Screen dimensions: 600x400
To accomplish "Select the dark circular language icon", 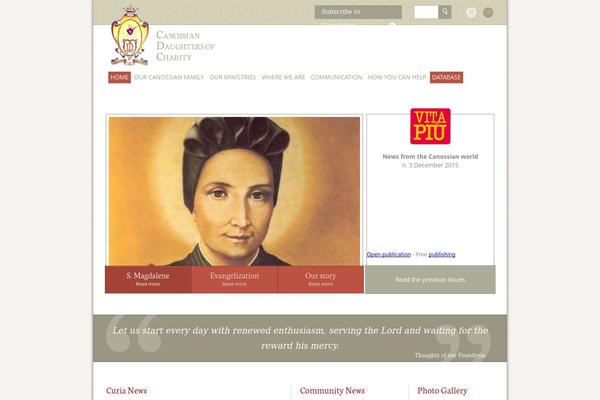I will pos(488,12).
